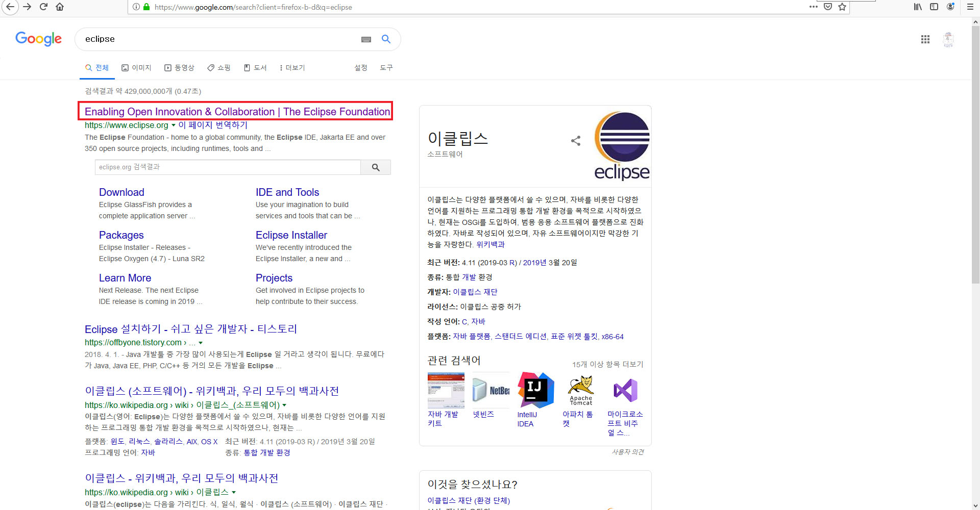Open the page actions three-dot menu
980x510 pixels.
coord(814,7)
